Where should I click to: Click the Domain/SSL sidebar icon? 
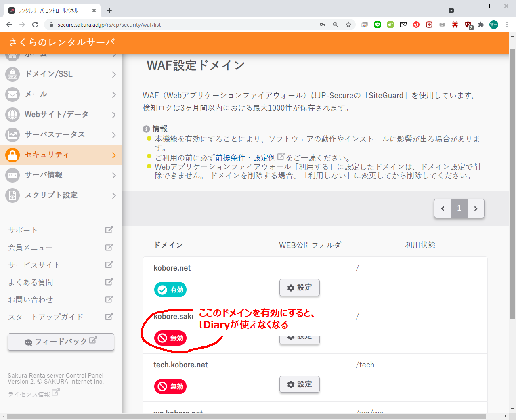click(13, 74)
